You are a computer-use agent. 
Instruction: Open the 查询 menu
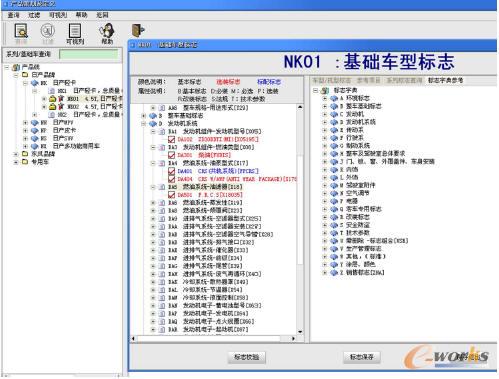tap(13, 15)
